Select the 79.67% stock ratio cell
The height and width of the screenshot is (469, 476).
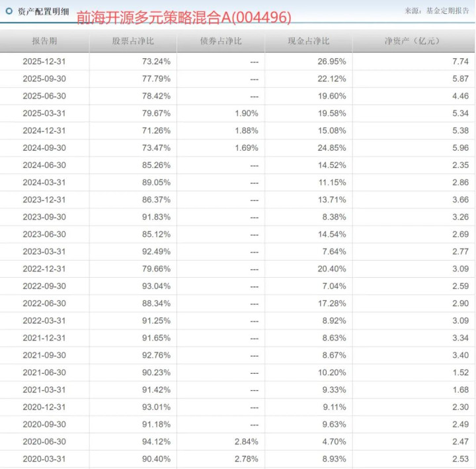pyautogui.click(x=156, y=113)
